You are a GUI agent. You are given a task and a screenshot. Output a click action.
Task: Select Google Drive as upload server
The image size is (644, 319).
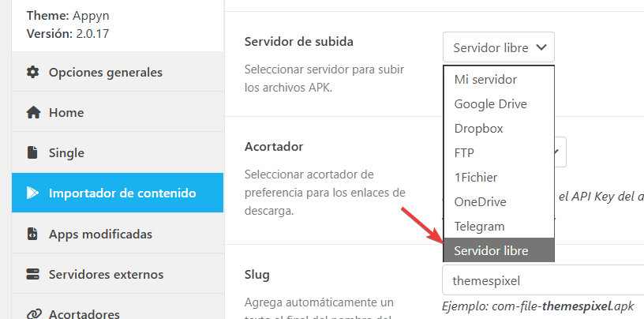click(x=490, y=103)
